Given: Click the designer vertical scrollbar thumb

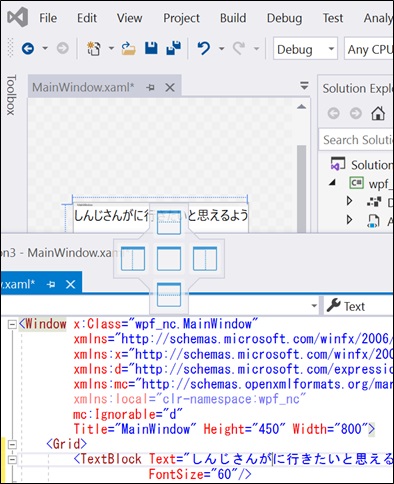Looking at the screenshot, I should pos(301,188).
